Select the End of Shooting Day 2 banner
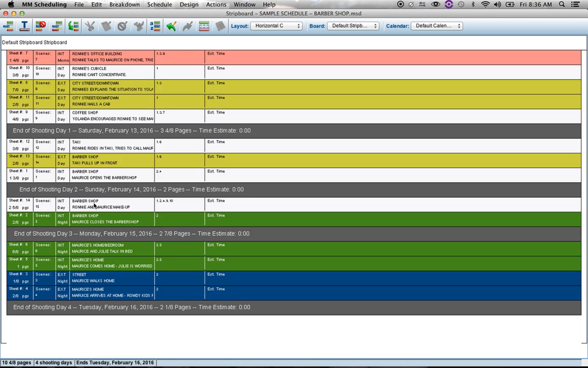 coord(294,190)
